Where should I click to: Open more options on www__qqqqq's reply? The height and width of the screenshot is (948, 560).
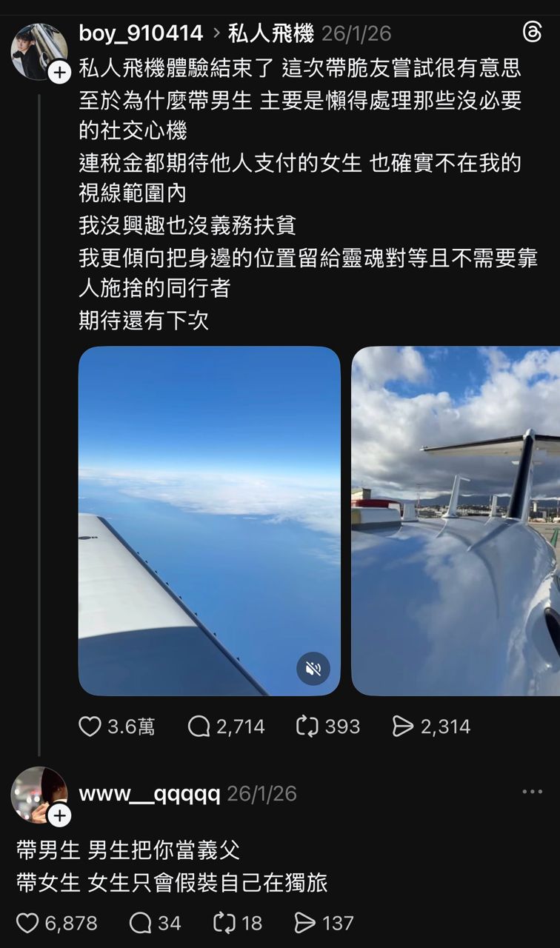click(532, 792)
